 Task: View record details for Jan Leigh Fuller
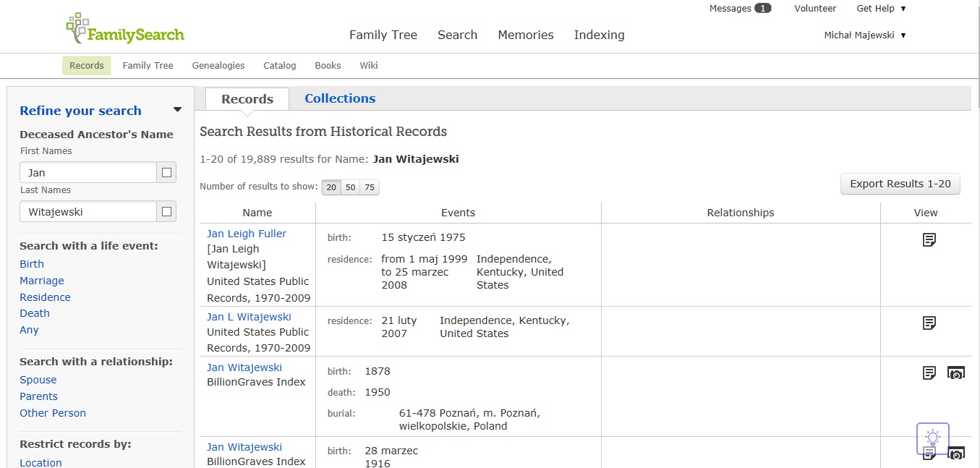point(929,239)
